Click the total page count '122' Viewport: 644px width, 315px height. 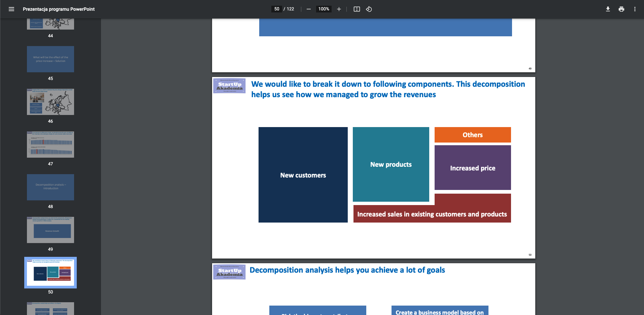coord(291,9)
